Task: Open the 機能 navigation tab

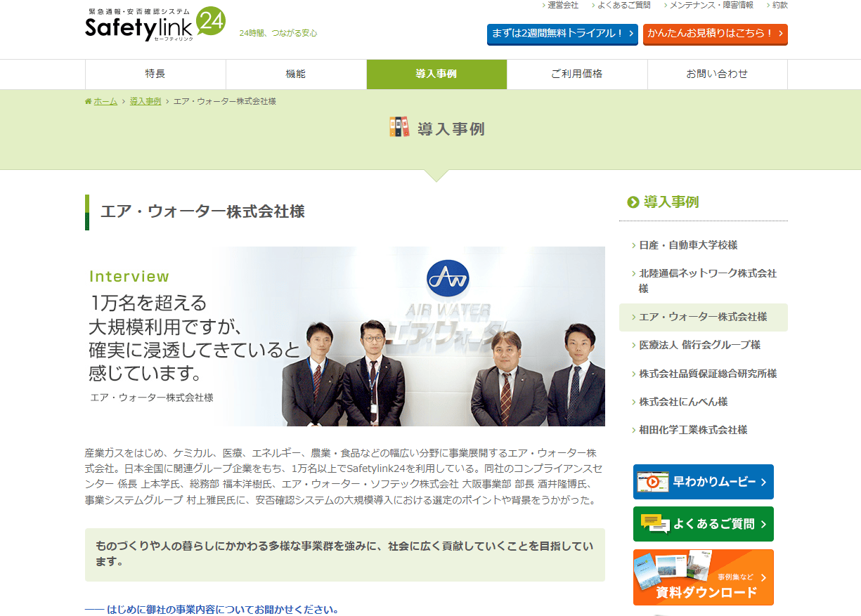Action: tap(296, 74)
